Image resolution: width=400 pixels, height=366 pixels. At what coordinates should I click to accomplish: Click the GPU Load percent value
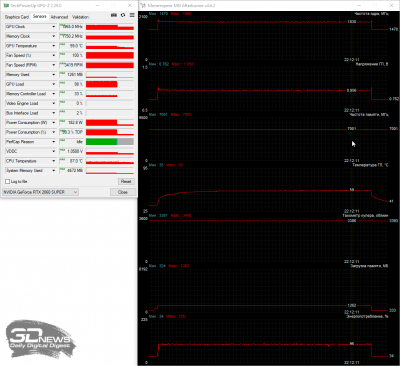[71, 84]
